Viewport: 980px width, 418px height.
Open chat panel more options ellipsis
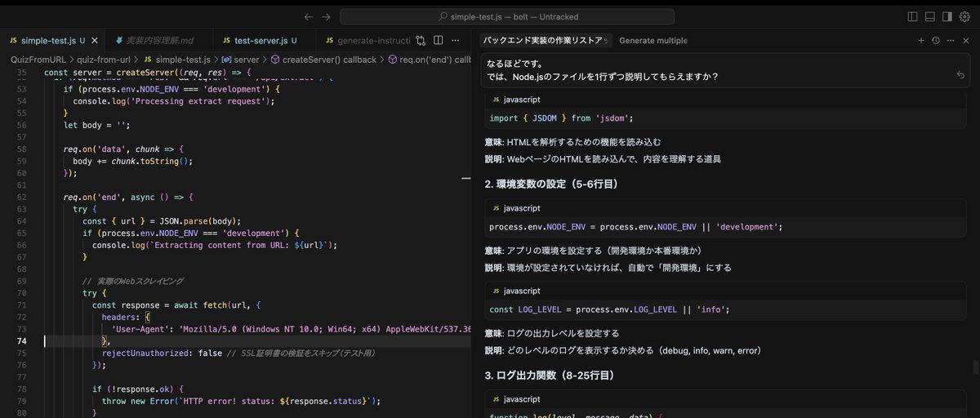click(951, 40)
